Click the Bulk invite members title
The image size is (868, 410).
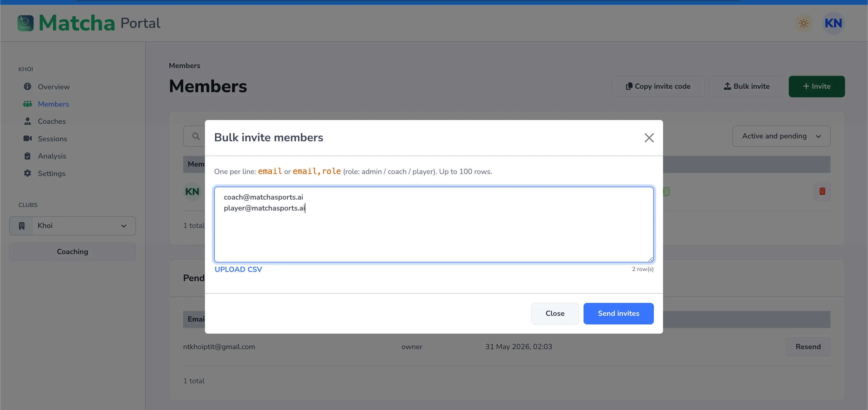269,138
